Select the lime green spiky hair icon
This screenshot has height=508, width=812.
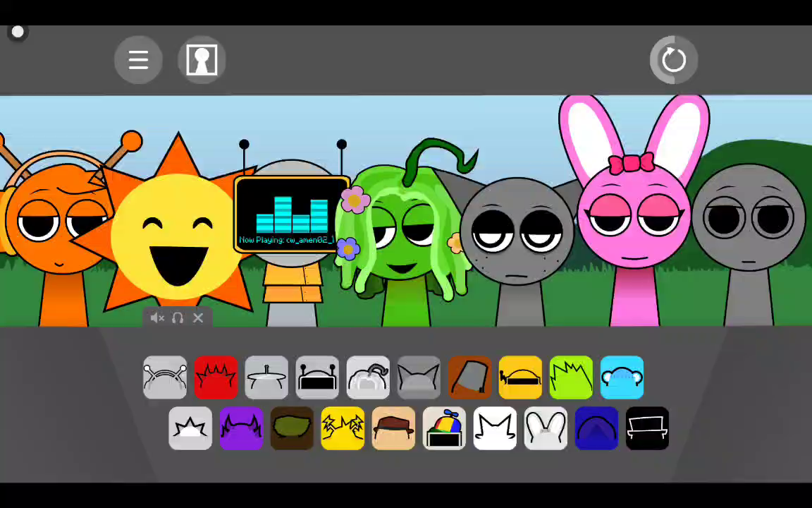coord(571,377)
